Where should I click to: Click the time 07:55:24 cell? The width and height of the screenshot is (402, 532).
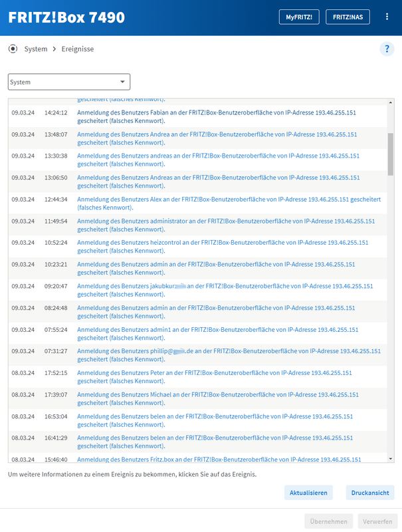[x=56, y=330]
